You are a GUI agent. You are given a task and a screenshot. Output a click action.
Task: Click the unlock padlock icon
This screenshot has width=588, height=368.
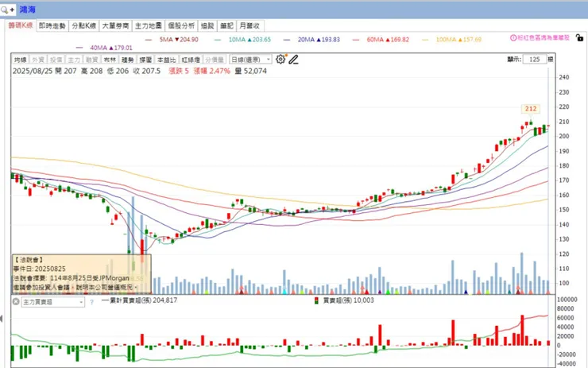click(579, 37)
